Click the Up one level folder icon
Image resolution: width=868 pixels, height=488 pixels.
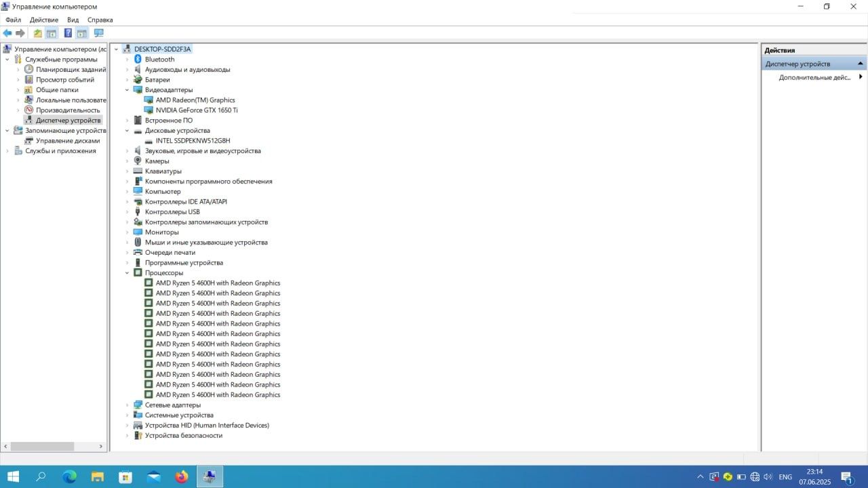pyautogui.click(x=38, y=33)
